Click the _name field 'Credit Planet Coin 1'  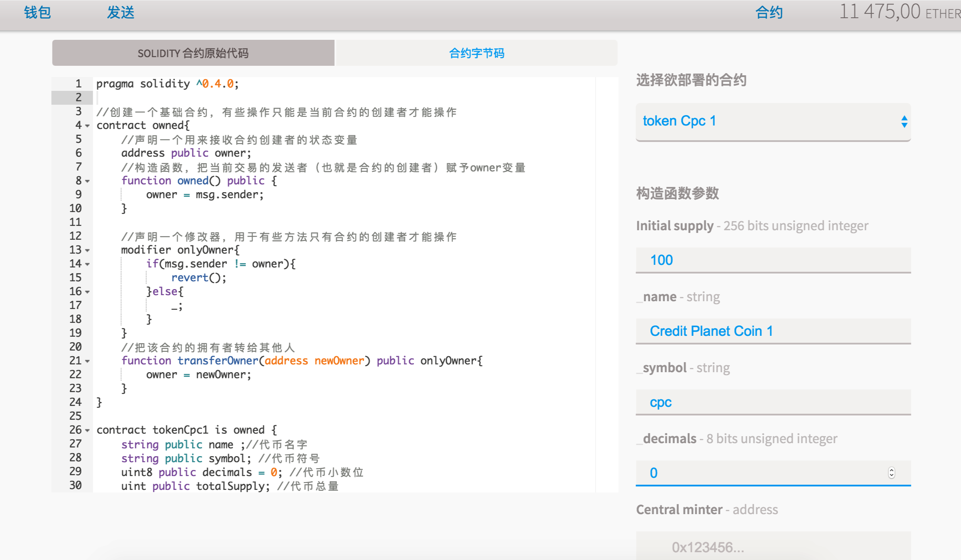pos(773,331)
